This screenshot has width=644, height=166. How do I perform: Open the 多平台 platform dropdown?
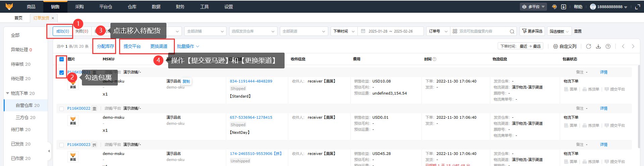[534, 7]
